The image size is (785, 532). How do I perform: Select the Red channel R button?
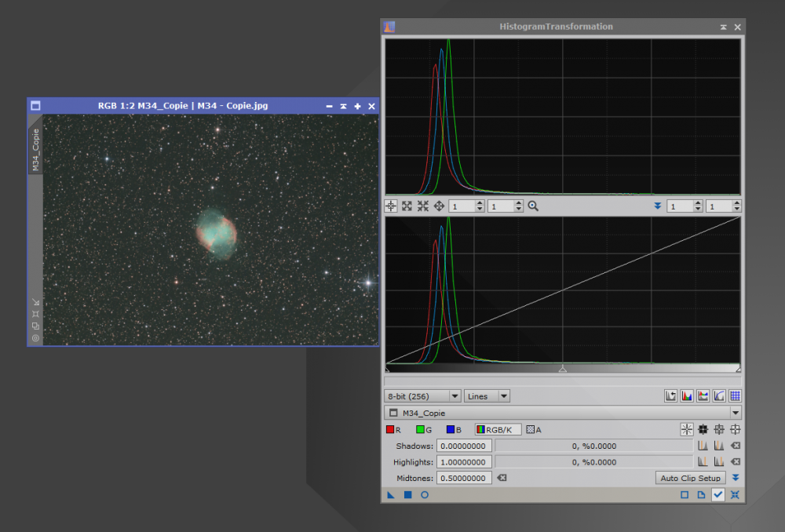393,429
